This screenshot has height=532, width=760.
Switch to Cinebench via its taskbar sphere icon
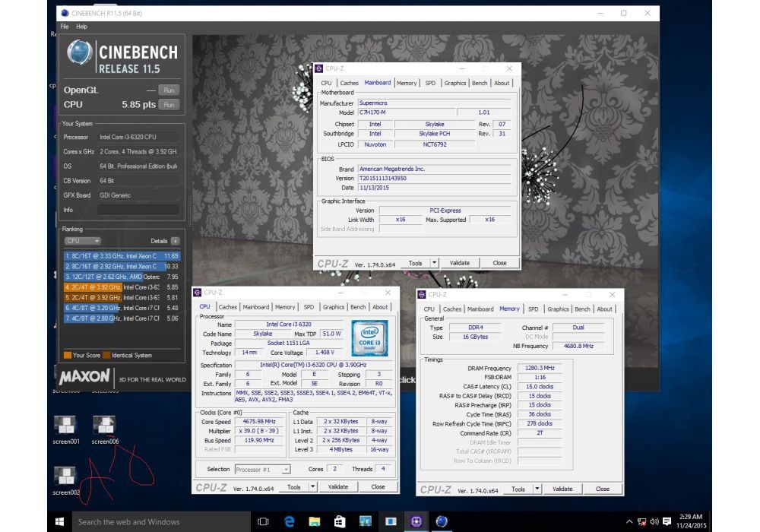[x=441, y=522]
